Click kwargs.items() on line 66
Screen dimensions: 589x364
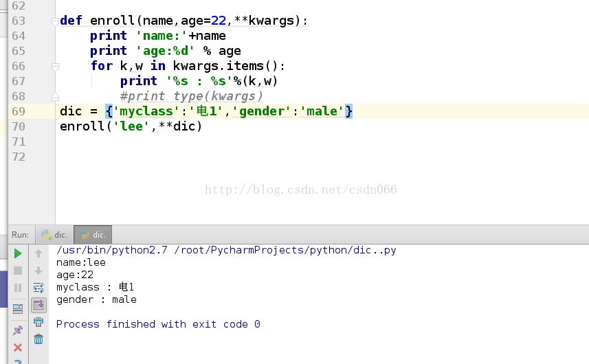tap(225, 66)
